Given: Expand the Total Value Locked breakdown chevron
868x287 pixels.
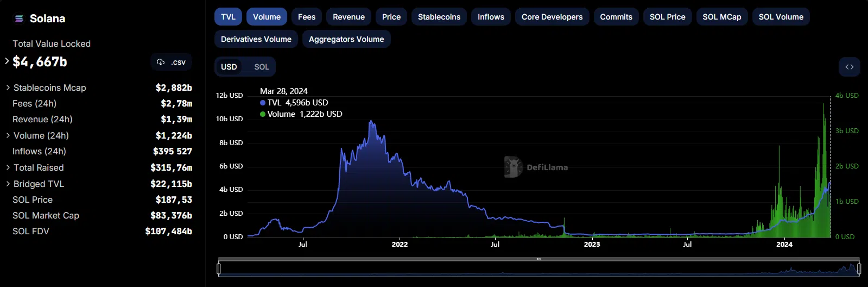Looking at the screenshot, I should 7,61.
